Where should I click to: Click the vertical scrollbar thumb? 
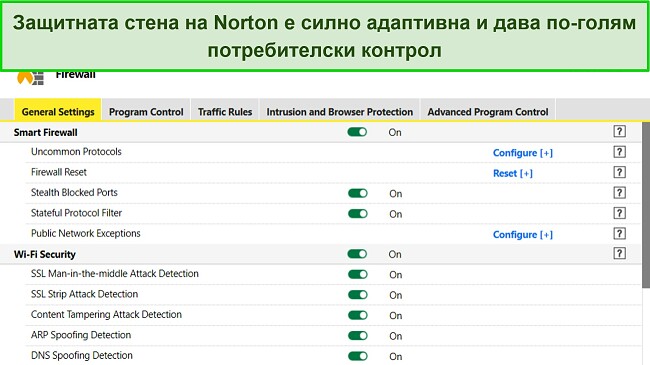pos(646,204)
